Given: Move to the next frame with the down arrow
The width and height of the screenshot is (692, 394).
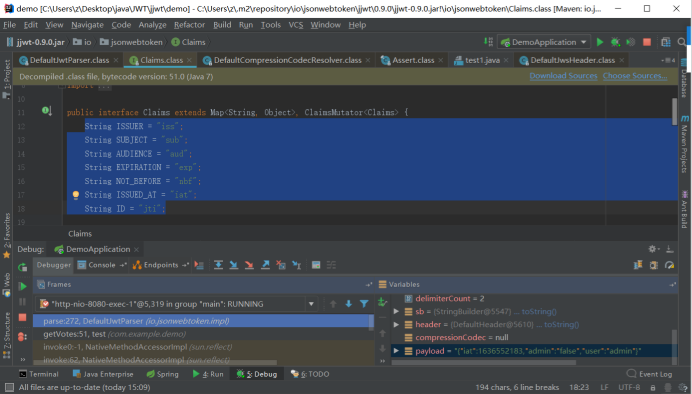Looking at the screenshot, I should click(349, 304).
